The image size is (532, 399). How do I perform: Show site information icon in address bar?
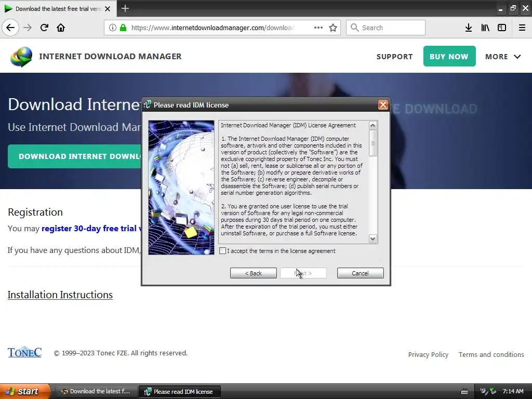[x=112, y=28]
